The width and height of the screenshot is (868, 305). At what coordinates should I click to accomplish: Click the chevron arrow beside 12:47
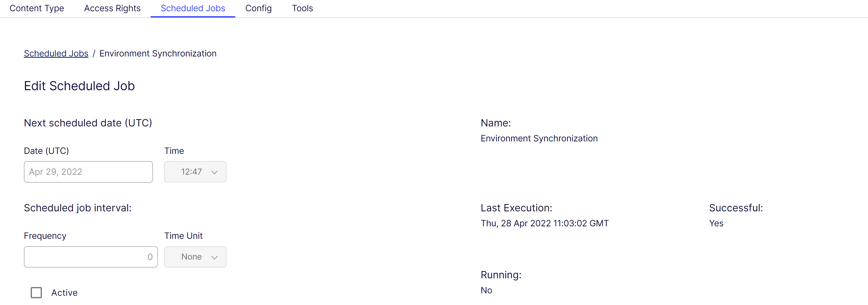(214, 172)
